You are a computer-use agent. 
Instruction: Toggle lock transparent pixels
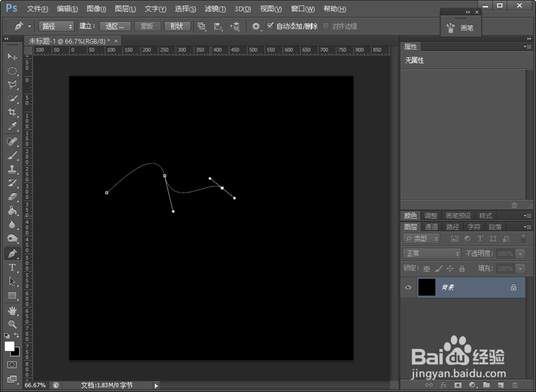(x=427, y=269)
